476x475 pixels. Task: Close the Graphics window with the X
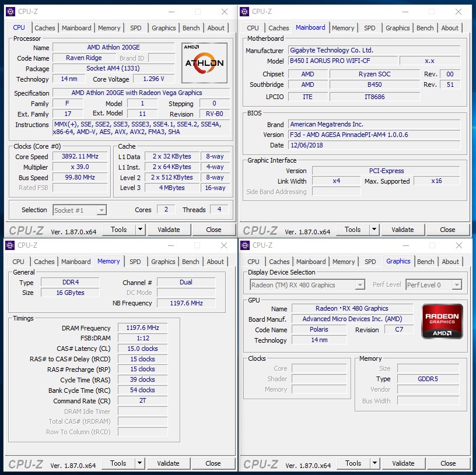click(x=459, y=245)
